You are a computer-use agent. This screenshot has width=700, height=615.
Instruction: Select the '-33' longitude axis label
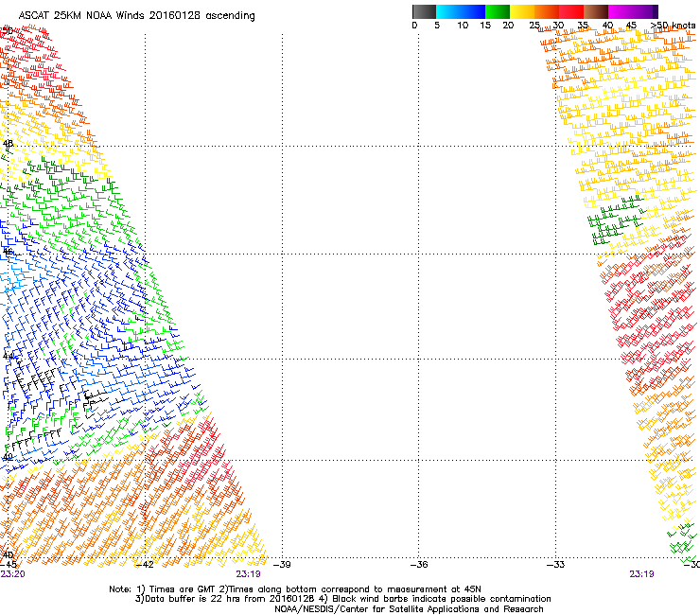[556, 565]
